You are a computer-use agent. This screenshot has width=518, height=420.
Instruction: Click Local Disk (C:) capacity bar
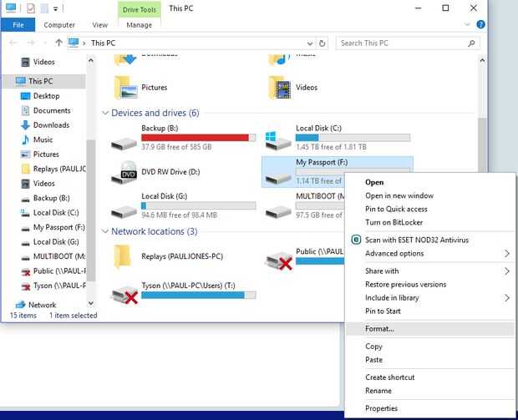[x=353, y=138]
